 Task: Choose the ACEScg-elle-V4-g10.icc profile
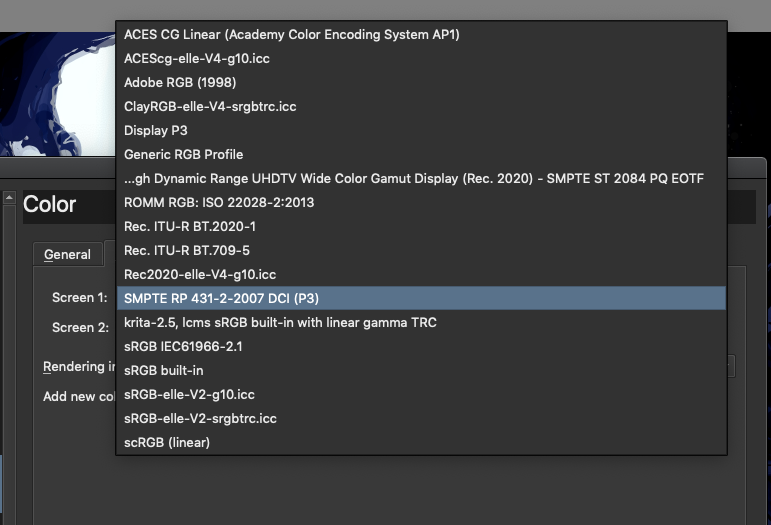197,58
